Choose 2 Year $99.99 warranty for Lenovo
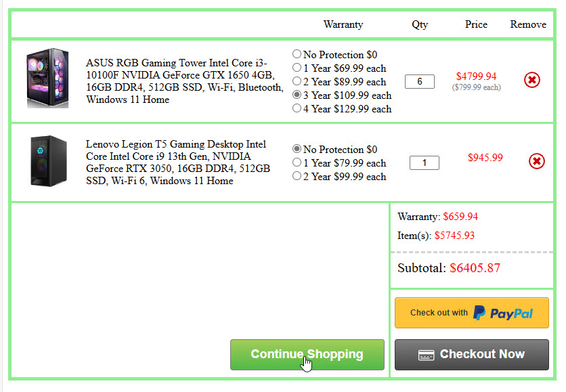The image size is (566, 392). (x=297, y=176)
